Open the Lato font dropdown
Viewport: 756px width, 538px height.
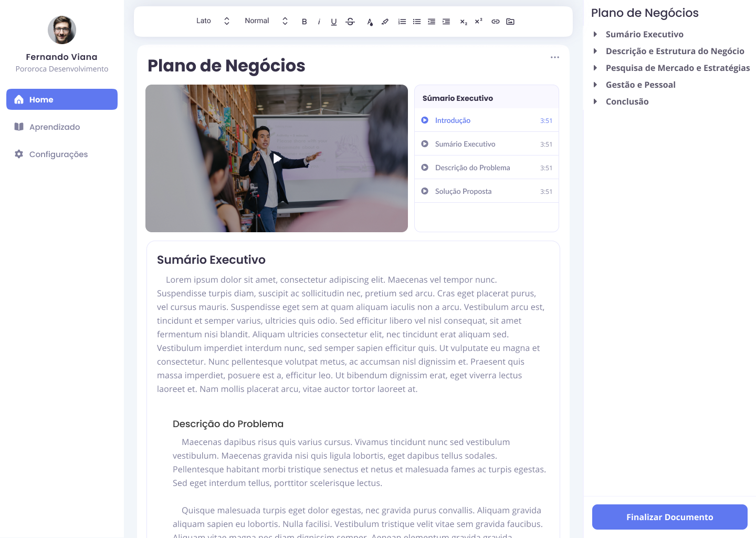pos(213,21)
